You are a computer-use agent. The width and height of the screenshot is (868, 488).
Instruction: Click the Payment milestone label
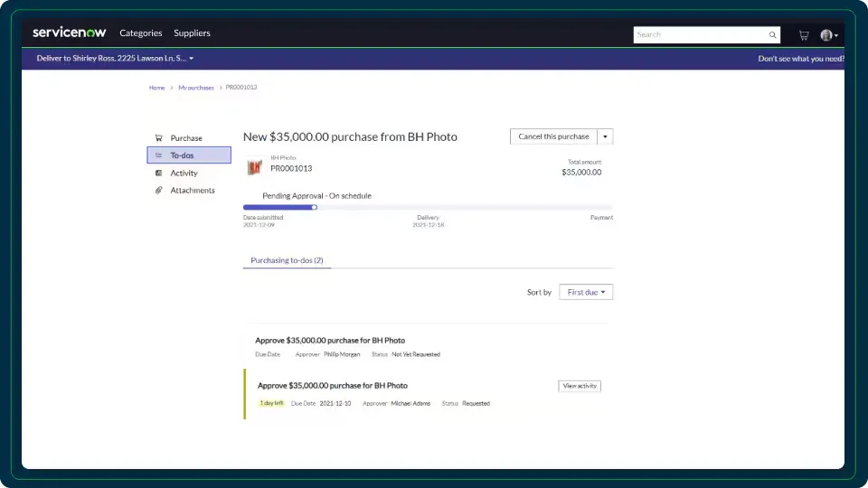click(601, 218)
